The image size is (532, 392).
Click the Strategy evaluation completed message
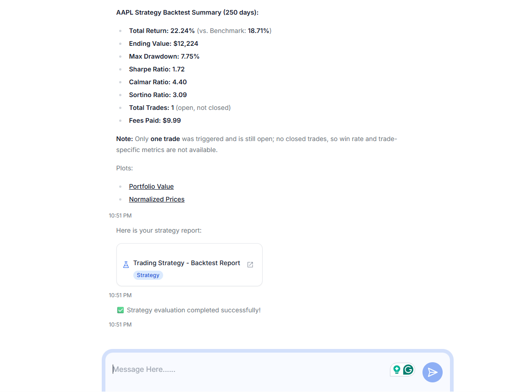click(193, 310)
